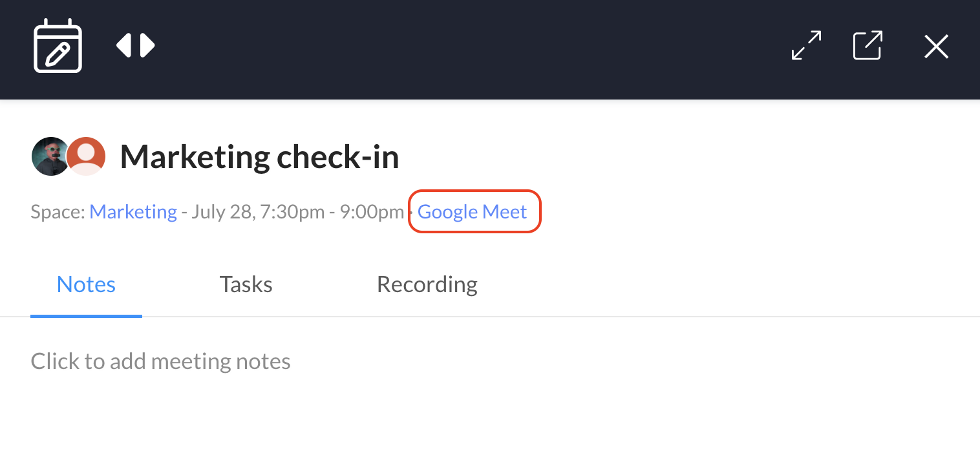Expand panel using diagonal arrows icon
The width and height of the screenshot is (980, 464).
tap(806, 46)
